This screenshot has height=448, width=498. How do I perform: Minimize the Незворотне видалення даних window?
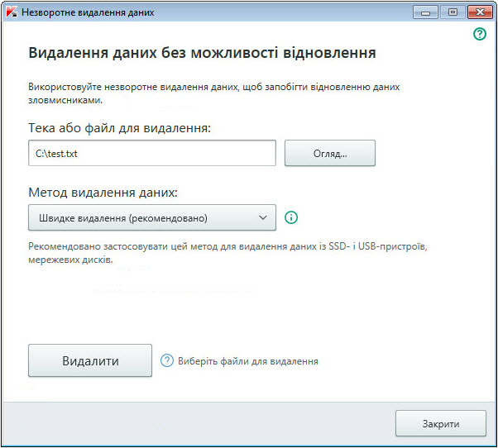click(x=425, y=12)
